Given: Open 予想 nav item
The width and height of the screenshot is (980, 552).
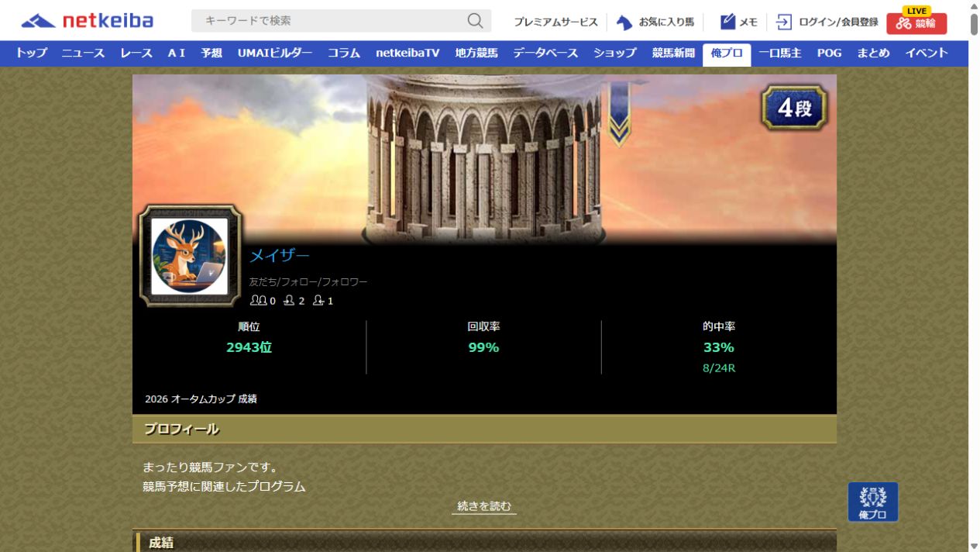Looking at the screenshot, I should point(211,53).
